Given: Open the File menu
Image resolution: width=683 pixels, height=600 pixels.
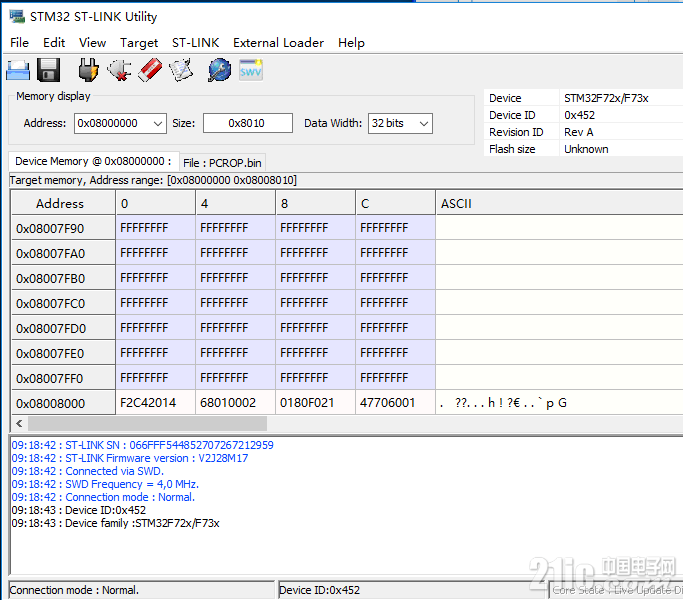Looking at the screenshot, I should click(x=19, y=43).
